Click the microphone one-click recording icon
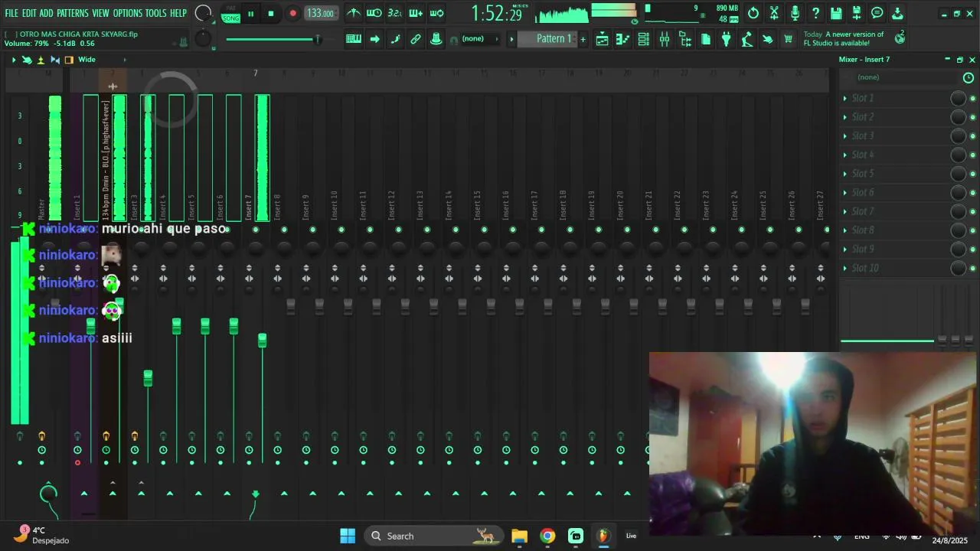The height and width of the screenshot is (551, 980). click(x=795, y=13)
